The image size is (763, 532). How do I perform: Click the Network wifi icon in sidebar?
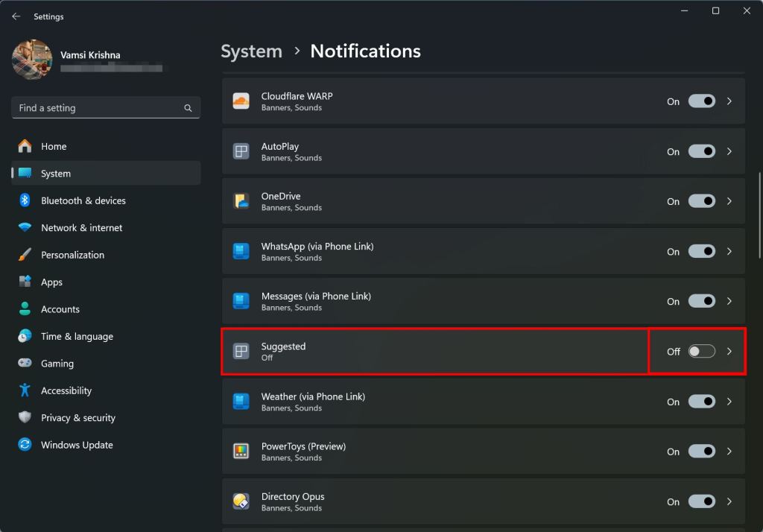tap(25, 227)
